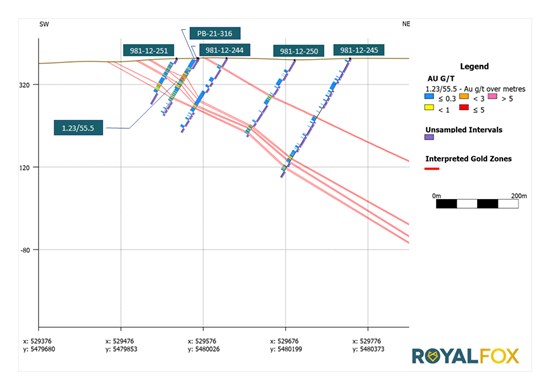The image size is (550, 390).
Task: Click the orange < 3 legend swatch
Action: coord(464,96)
